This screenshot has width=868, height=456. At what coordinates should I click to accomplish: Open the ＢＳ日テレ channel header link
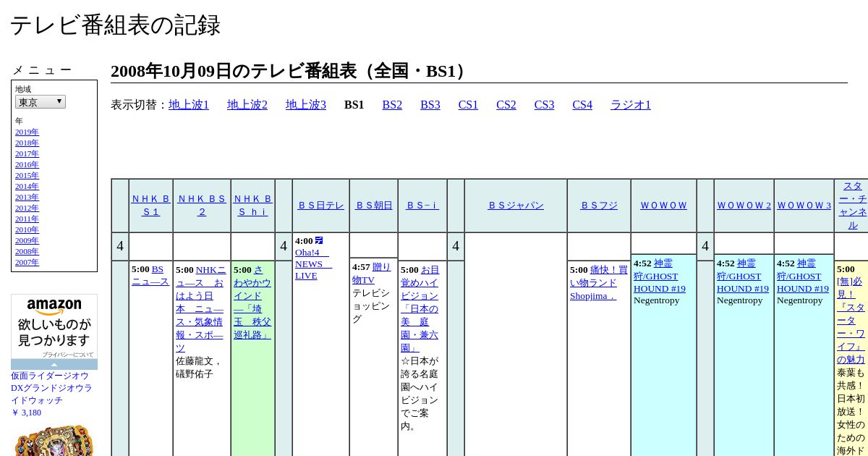click(321, 206)
